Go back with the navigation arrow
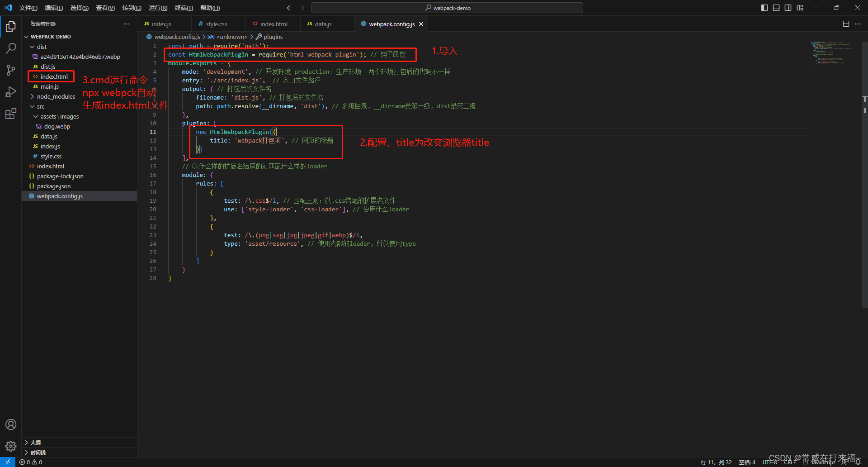Screen dimensions: 868x467 coord(290,8)
